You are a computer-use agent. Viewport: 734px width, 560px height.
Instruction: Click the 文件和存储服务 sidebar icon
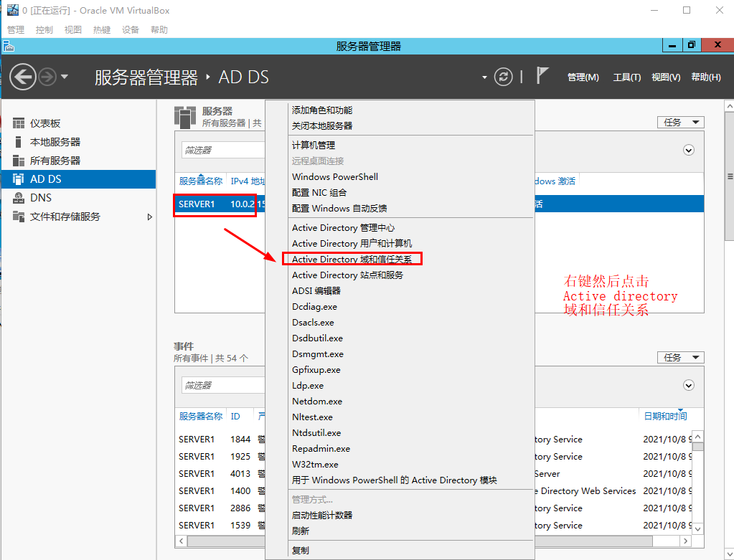pyautogui.click(x=18, y=216)
